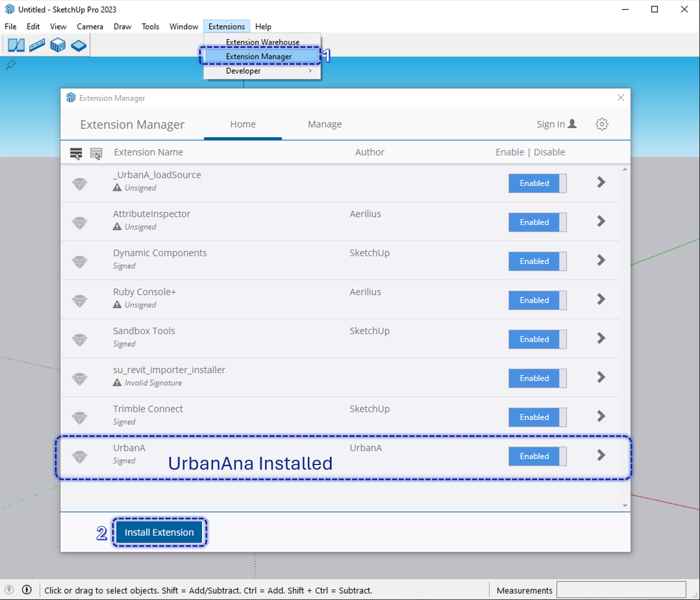Click the unsigned warning icon under _UrbanA_loadSource
Viewport: 700px width, 600px height.
pos(117,188)
